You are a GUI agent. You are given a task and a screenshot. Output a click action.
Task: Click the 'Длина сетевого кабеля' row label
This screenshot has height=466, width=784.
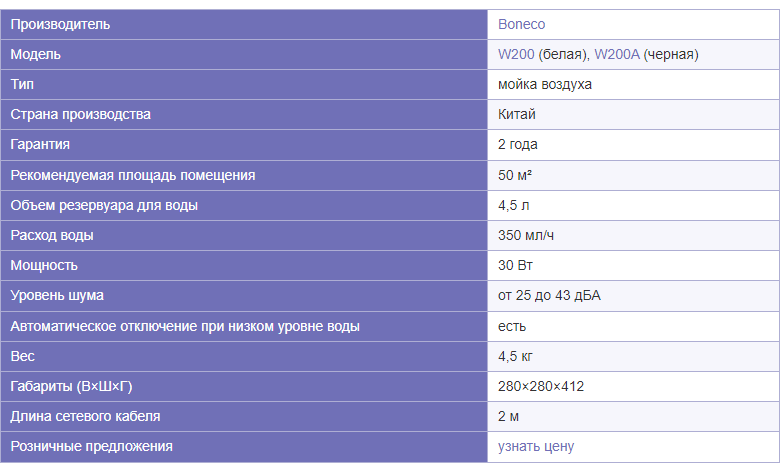tap(86, 416)
